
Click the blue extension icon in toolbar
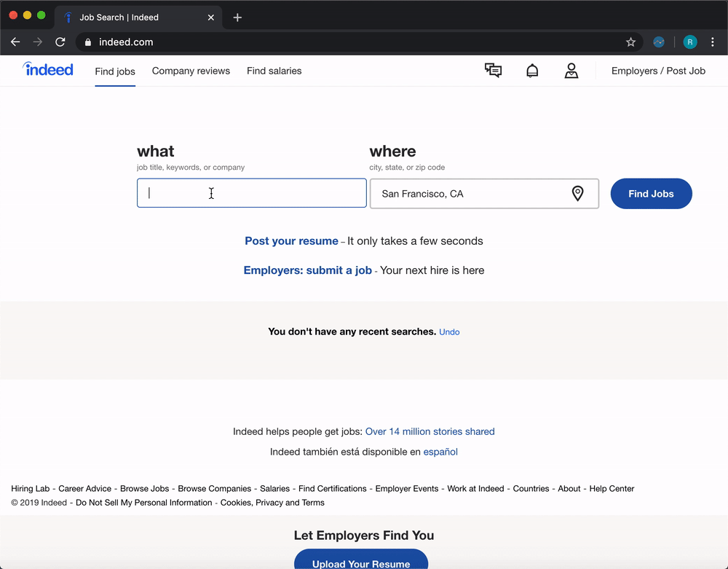pyautogui.click(x=659, y=42)
